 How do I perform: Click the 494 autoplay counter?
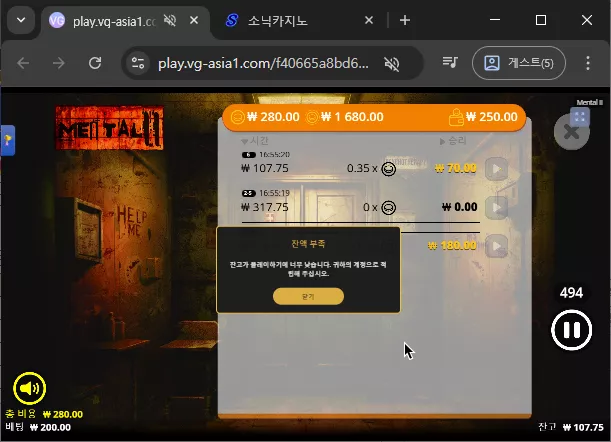571,293
